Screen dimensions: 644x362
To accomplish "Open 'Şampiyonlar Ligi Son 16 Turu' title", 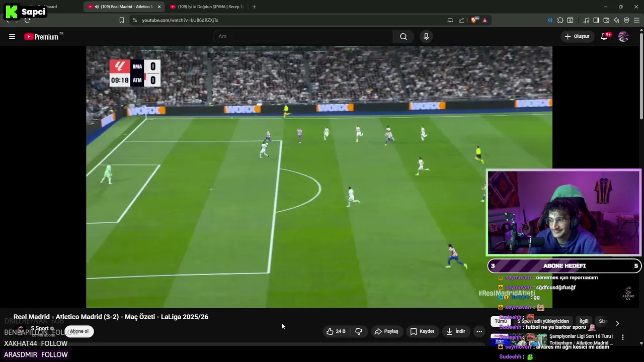I will point(581,339).
